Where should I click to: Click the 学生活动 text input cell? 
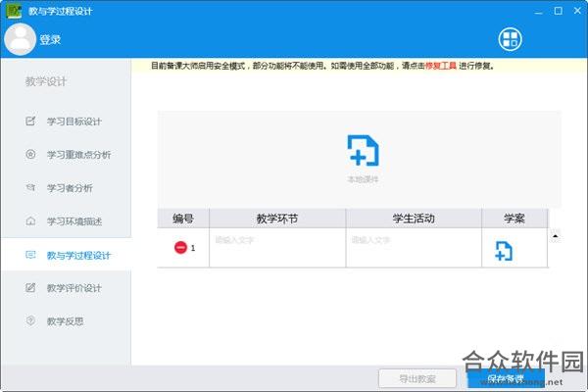(x=414, y=248)
